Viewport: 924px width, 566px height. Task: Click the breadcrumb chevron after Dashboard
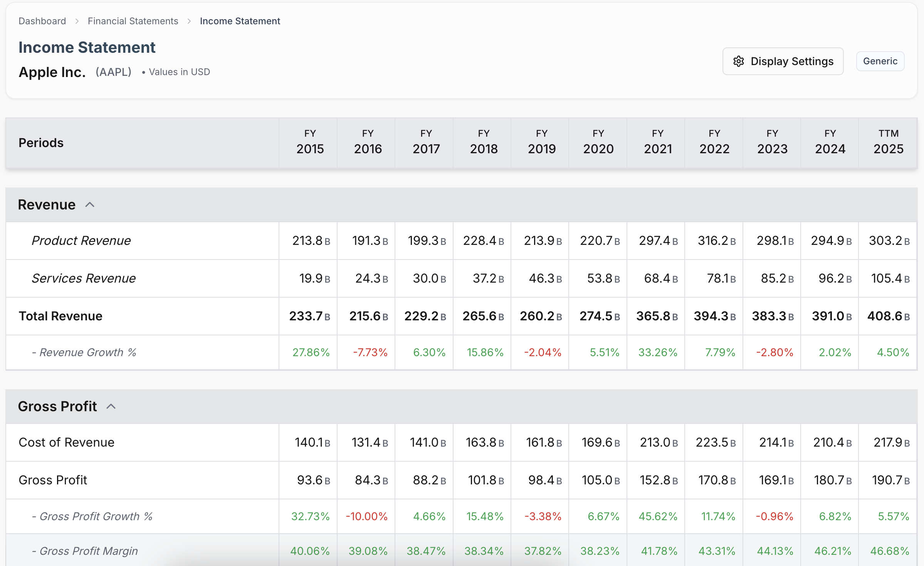tap(77, 21)
